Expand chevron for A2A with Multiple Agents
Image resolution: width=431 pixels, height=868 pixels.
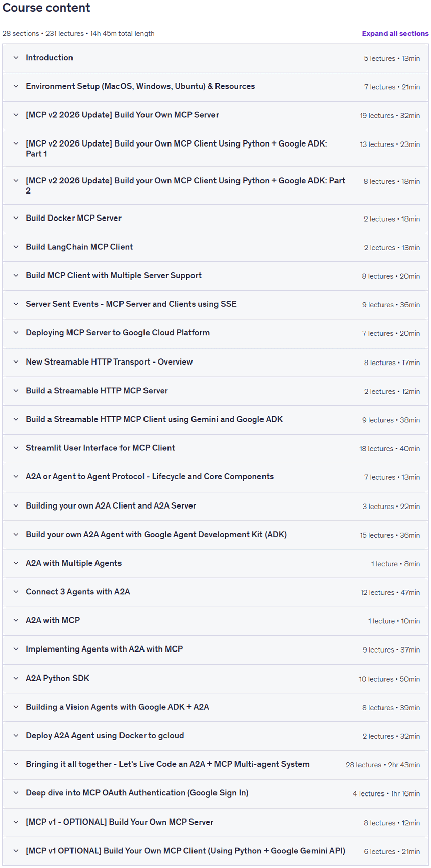16,563
